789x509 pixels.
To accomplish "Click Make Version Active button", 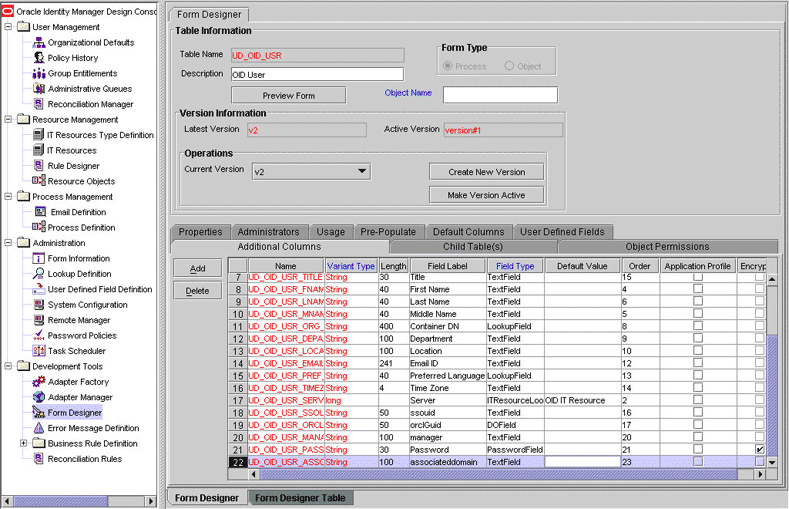I will coord(487,195).
